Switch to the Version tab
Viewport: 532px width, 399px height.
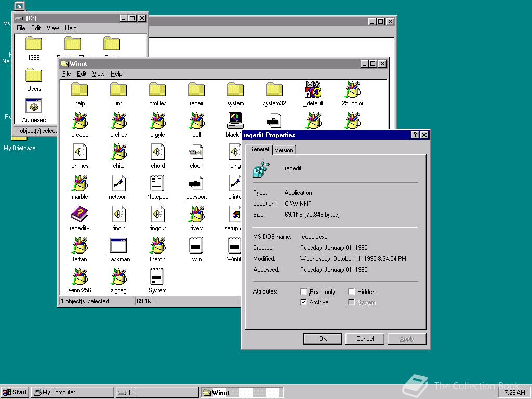(284, 150)
